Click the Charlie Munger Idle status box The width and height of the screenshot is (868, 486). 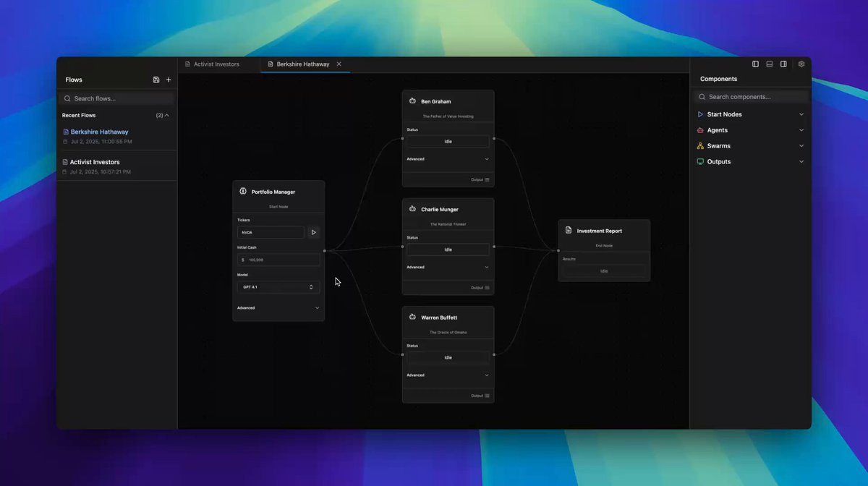(x=448, y=250)
